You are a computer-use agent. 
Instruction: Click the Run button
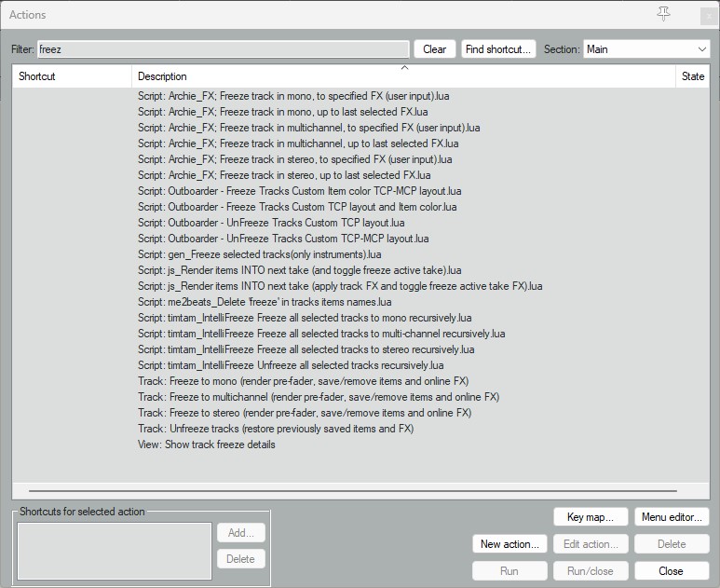pos(509,571)
